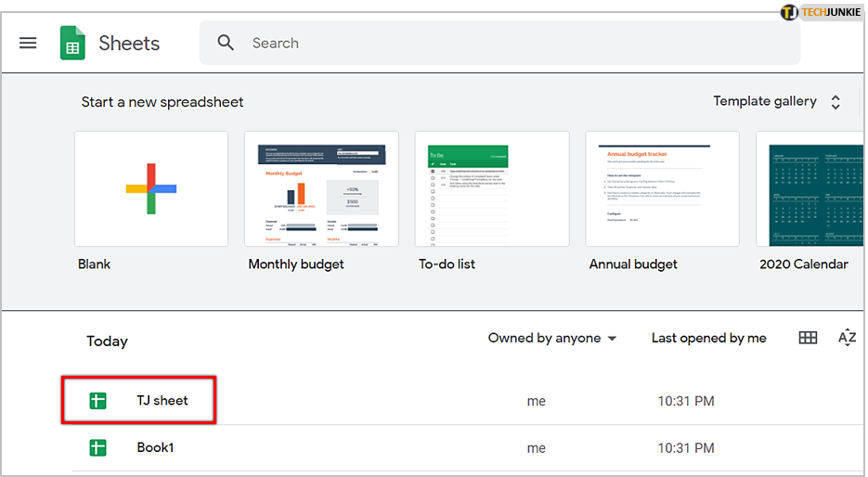The height and width of the screenshot is (477, 868).
Task: Open the Book1 file
Action: pyautogui.click(x=155, y=447)
